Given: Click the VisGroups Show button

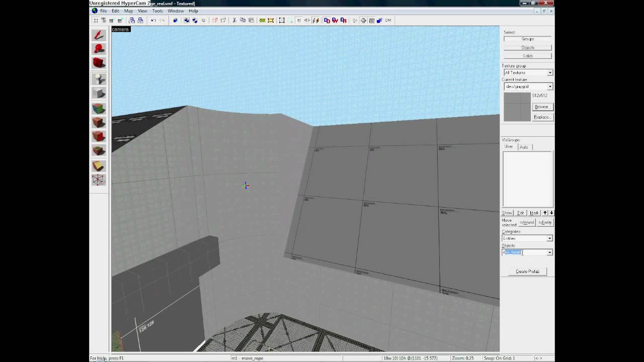Looking at the screenshot, I should [507, 213].
